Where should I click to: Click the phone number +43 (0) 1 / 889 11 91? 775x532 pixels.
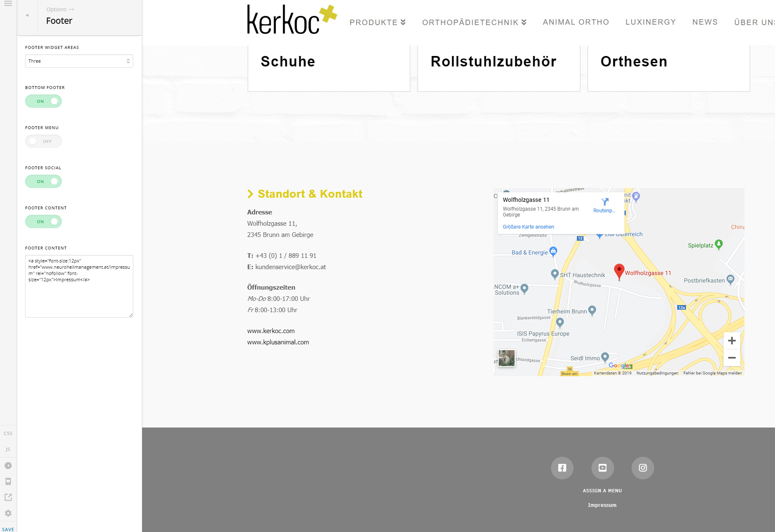(x=286, y=256)
